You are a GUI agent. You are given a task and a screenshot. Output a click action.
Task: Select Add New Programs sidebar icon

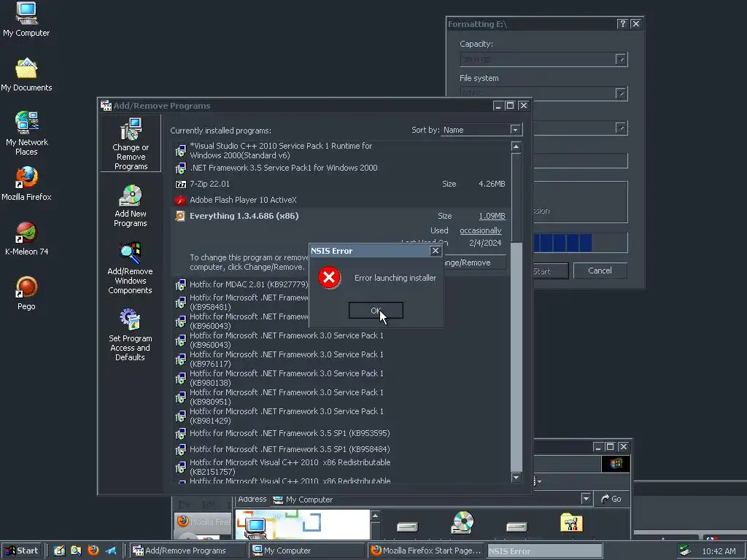click(131, 206)
